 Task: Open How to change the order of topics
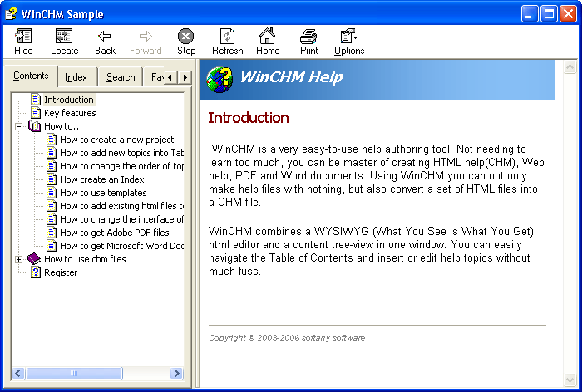click(121, 166)
